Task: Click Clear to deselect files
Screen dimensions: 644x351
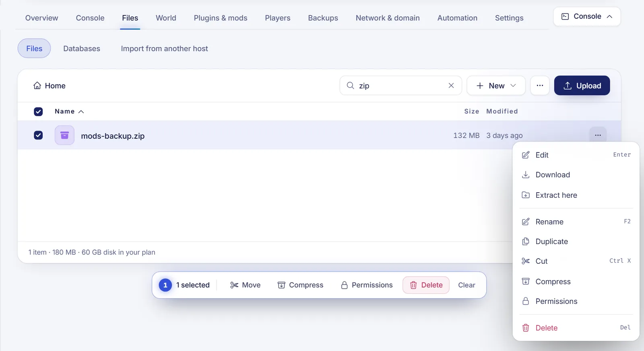Action: click(x=466, y=285)
